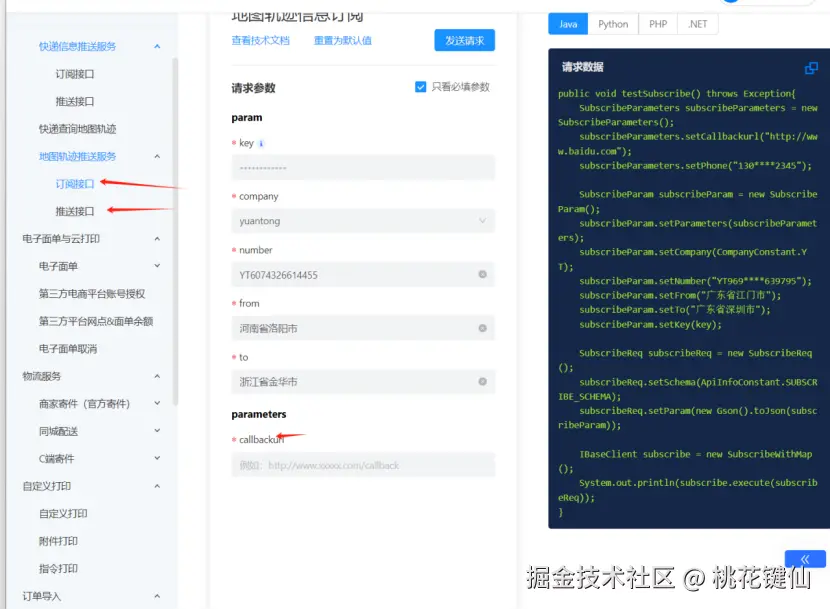Select 推送接口 under 地图轨迹推送服务

(75, 211)
